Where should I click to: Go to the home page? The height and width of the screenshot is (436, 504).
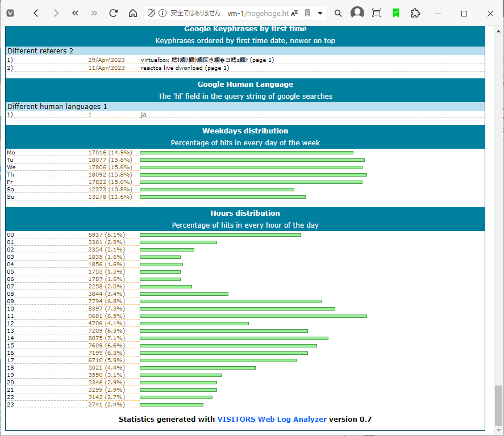tap(133, 13)
